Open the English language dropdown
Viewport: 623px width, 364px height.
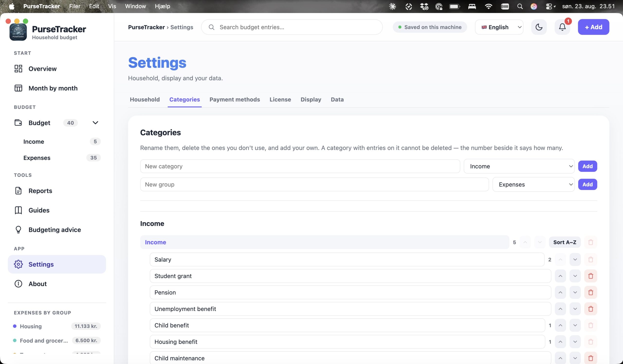coord(499,27)
